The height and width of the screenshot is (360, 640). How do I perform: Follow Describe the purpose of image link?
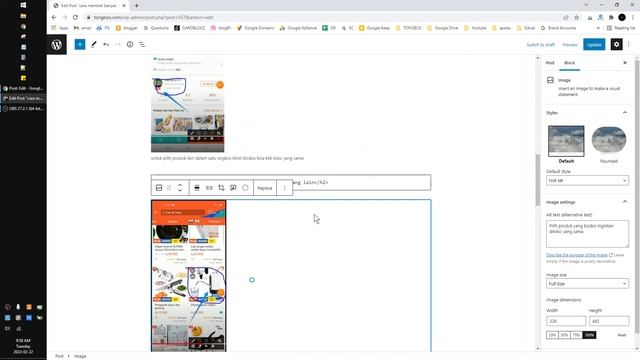pyautogui.click(x=579, y=255)
